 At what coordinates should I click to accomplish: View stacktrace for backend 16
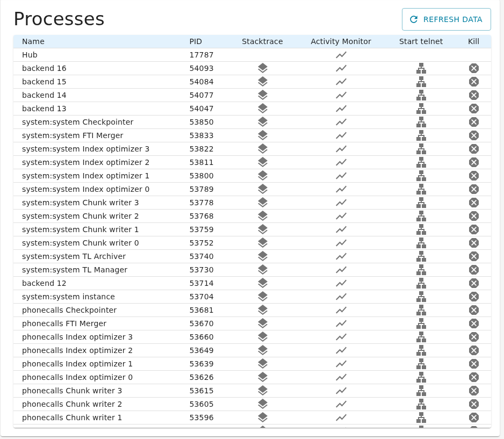[x=263, y=68]
